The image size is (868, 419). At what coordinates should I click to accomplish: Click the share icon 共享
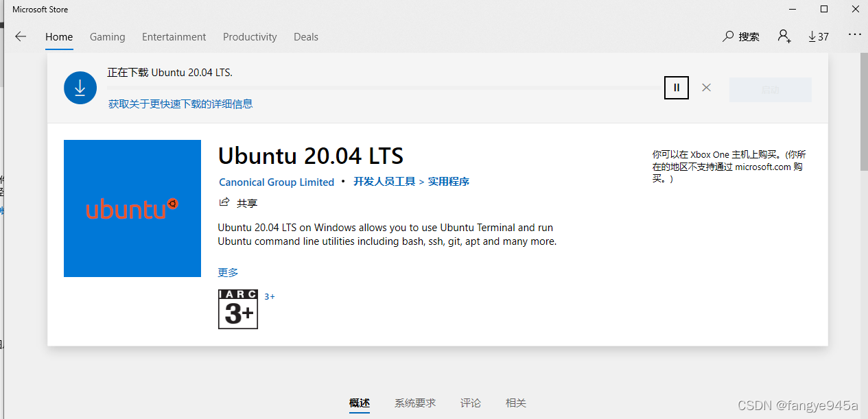[238, 203]
